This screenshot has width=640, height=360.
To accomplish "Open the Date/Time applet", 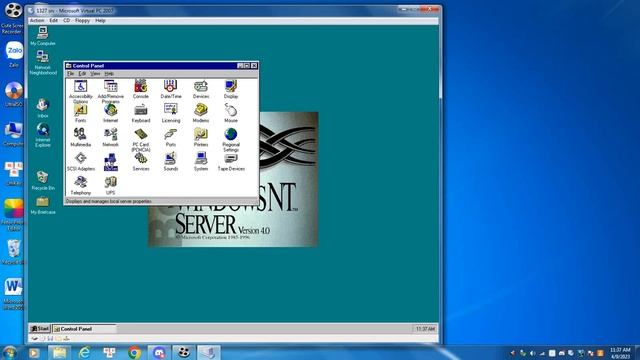I will pos(171,89).
